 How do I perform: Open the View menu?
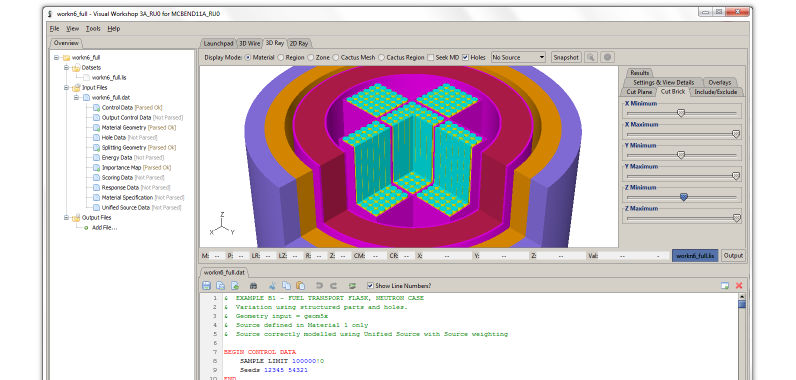(73, 29)
